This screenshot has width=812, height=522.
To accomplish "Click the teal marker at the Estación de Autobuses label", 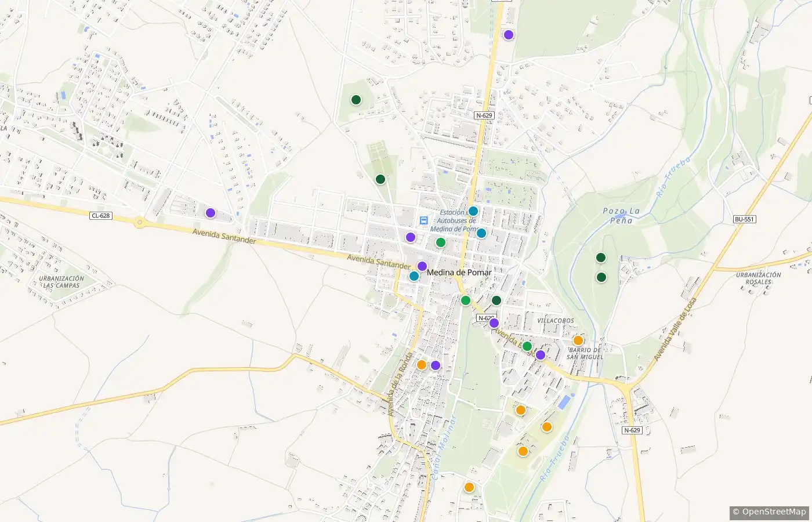I will [473, 211].
